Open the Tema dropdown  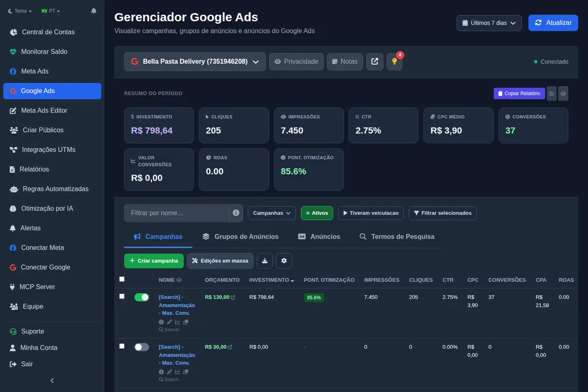(20, 11)
